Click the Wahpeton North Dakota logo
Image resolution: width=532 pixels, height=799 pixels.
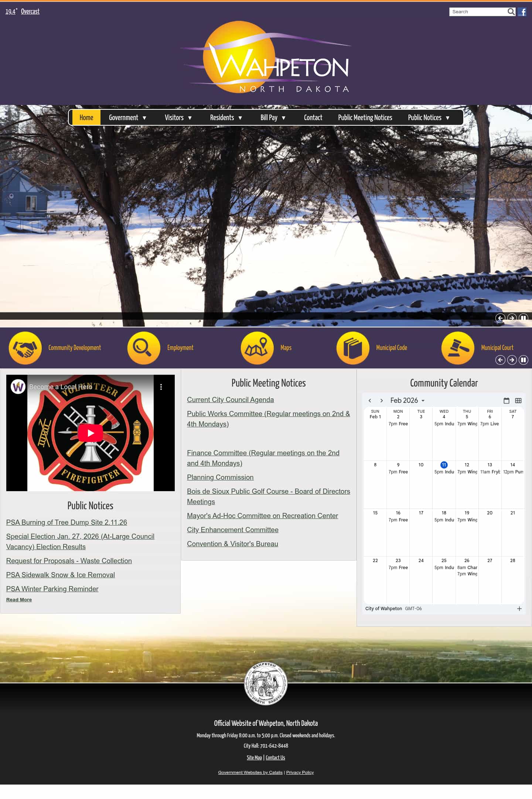click(x=265, y=57)
